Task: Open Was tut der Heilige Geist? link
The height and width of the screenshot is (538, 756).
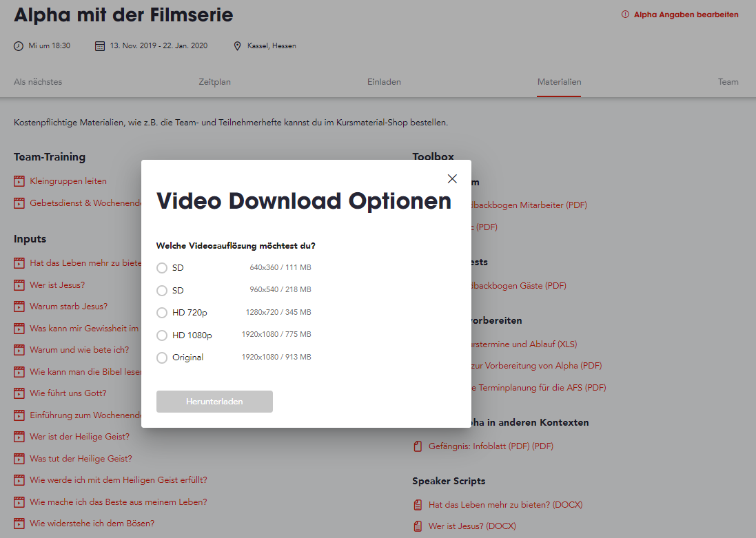Action: (81, 459)
